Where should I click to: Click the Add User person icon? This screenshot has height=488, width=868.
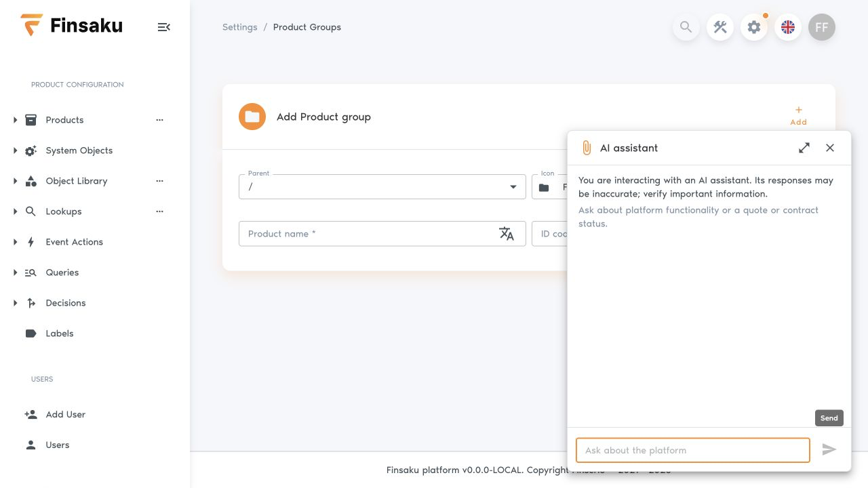pyautogui.click(x=31, y=414)
